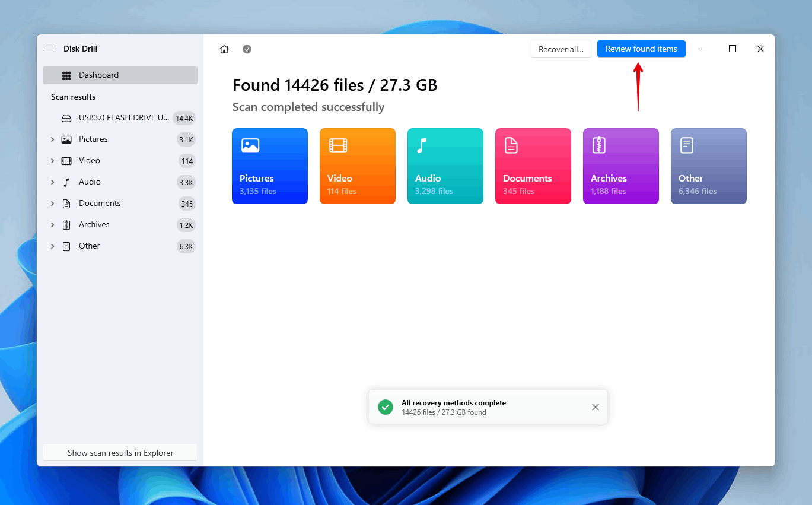This screenshot has height=505, width=812.
Task: Expand the Other tree node
Action: [x=52, y=246]
